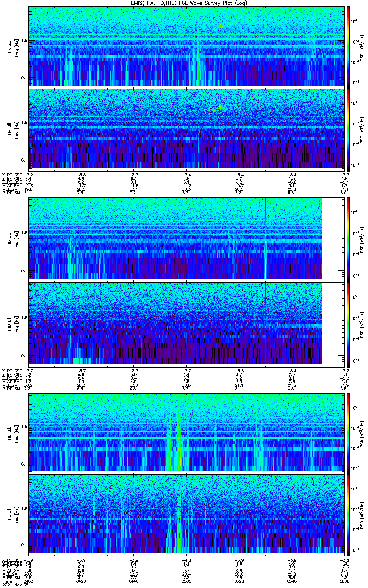
Task: Click the THEMIS FGL Wave Survey Plot title
Action: point(186,3)
